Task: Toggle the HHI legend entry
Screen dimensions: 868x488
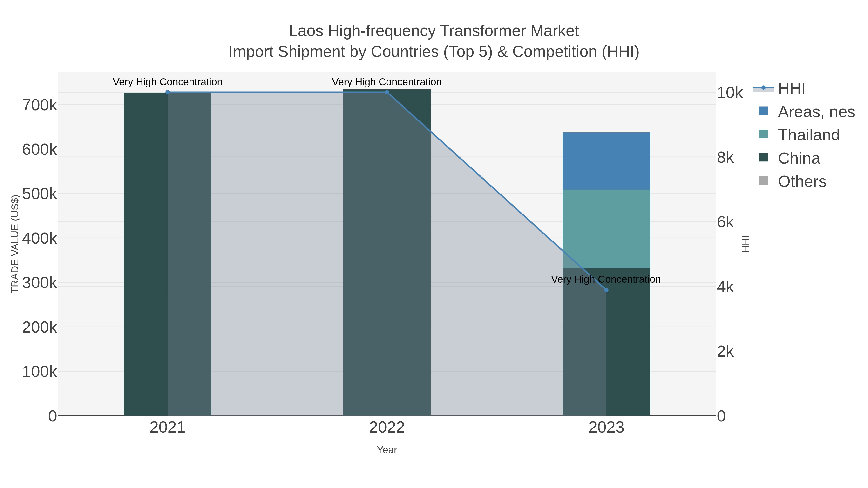Action: tap(779, 89)
